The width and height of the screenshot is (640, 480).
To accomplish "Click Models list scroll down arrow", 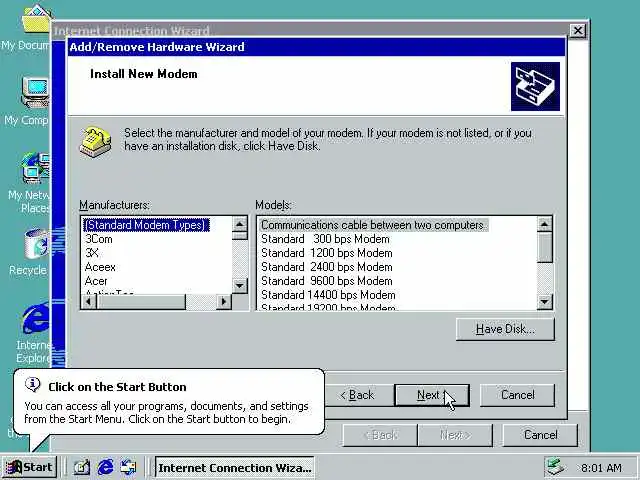I will 544,302.
